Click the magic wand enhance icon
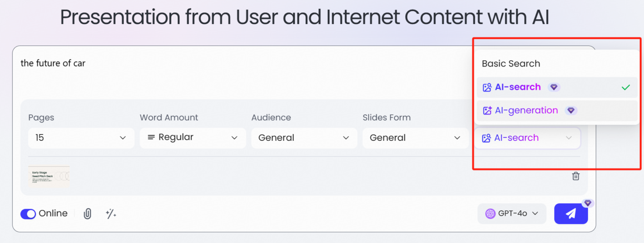Image resolution: width=644 pixels, height=243 pixels. [111, 214]
